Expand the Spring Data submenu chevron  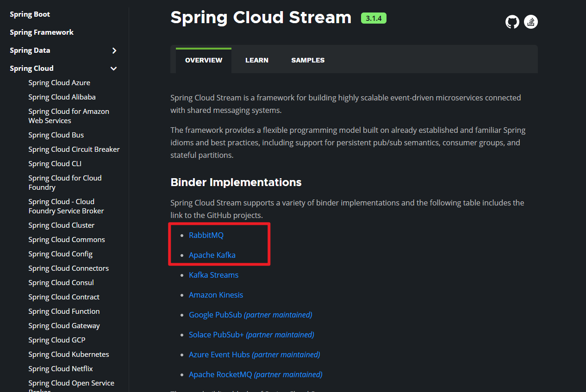click(x=114, y=50)
